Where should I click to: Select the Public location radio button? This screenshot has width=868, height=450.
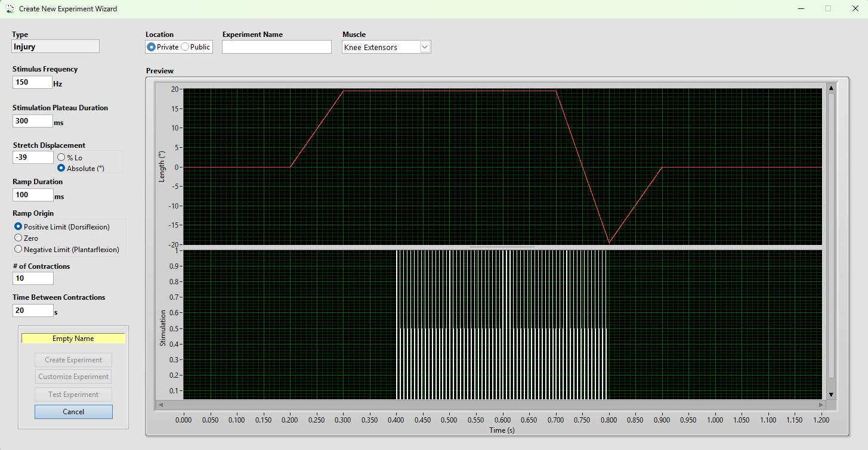[185, 47]
